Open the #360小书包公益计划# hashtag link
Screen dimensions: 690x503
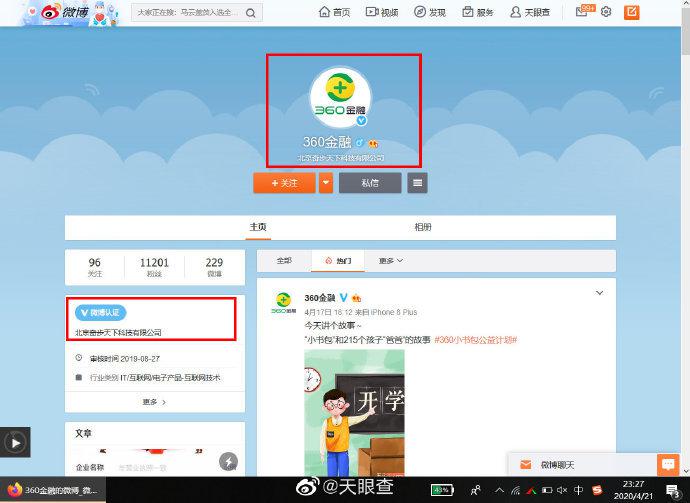pyautogui.click(x=476, y=340)
